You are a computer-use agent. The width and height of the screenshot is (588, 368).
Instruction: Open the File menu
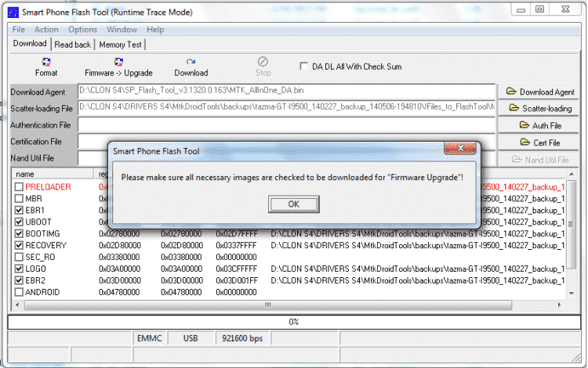(18, 30)
